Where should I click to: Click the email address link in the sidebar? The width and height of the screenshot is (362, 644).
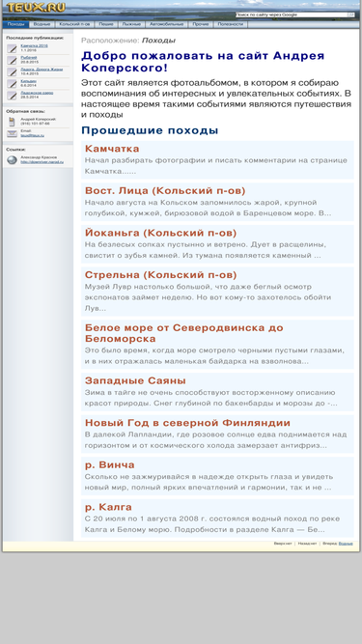click(33, 135)
